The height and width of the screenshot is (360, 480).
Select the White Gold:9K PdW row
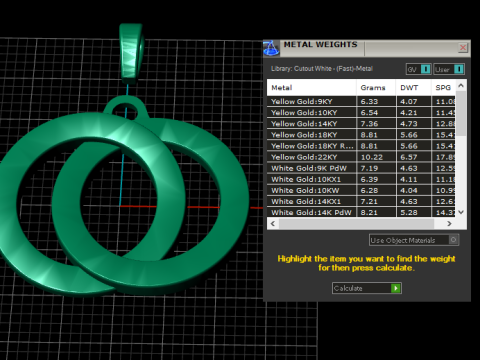[x=361, y=168]
